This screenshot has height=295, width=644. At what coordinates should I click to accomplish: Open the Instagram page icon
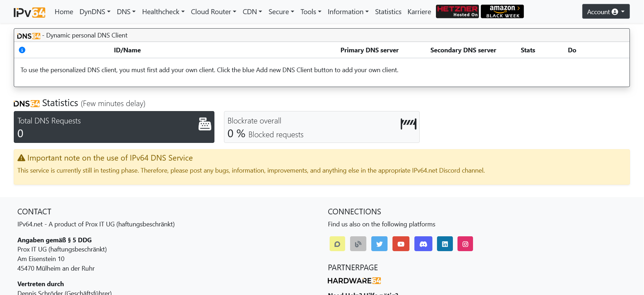tap(465, 244)
